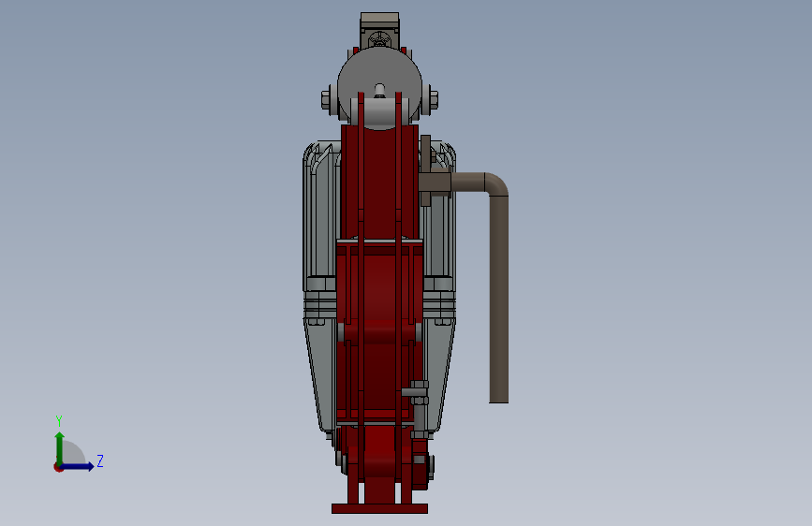Select the hex bolt left of the disc
The height and width of the screenshot is (526, 812).
pos(326,99)
